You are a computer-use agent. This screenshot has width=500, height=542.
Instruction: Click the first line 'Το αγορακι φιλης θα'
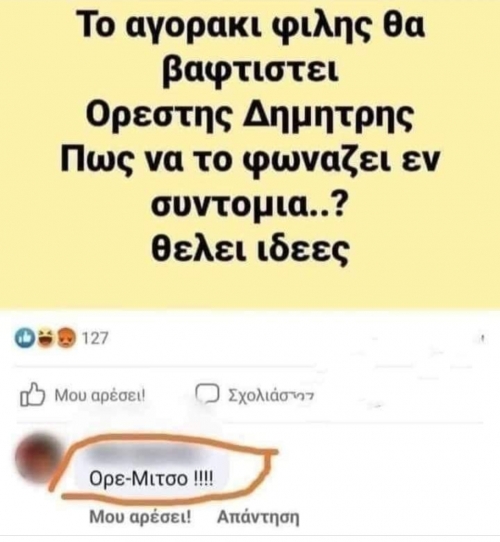[x=252, y=29]
